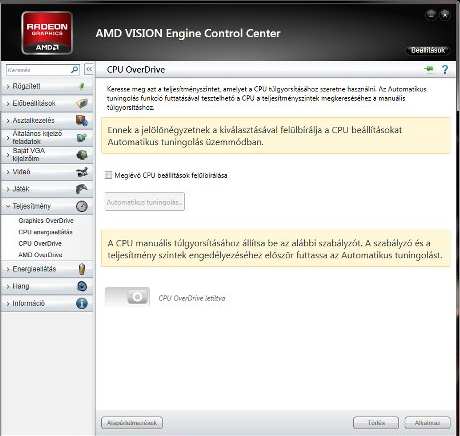Screen dimensions: 460x436
Task: Click the Információ info icon
Action: (x=82, y=303)
